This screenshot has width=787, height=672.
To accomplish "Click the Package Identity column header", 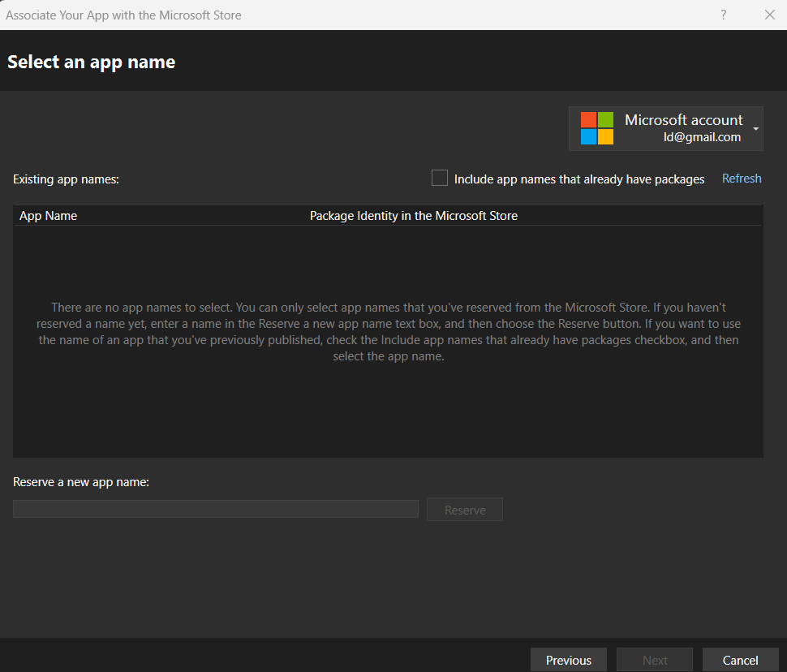I will point(413,215).
